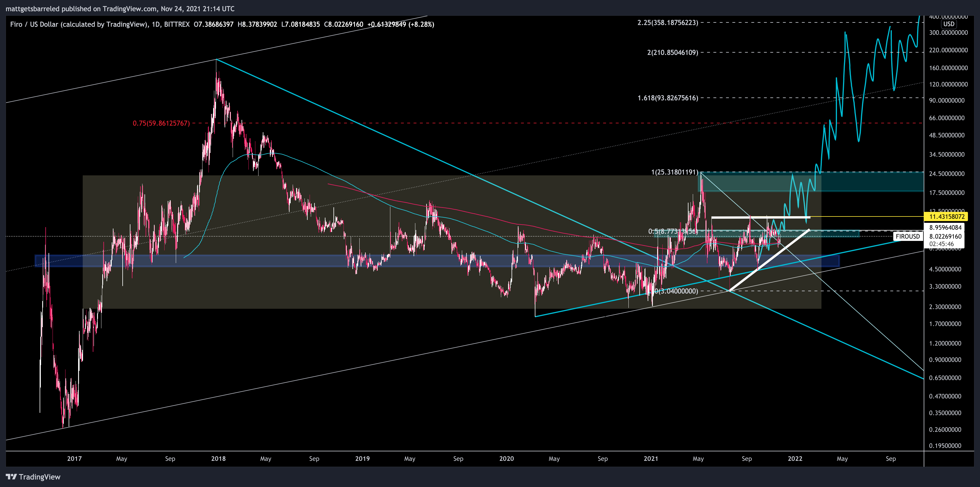Click the 300.00000000 price scale value
Image resolution: width=980 pixels, height=487 pixels.
click(x=948, y=33)
